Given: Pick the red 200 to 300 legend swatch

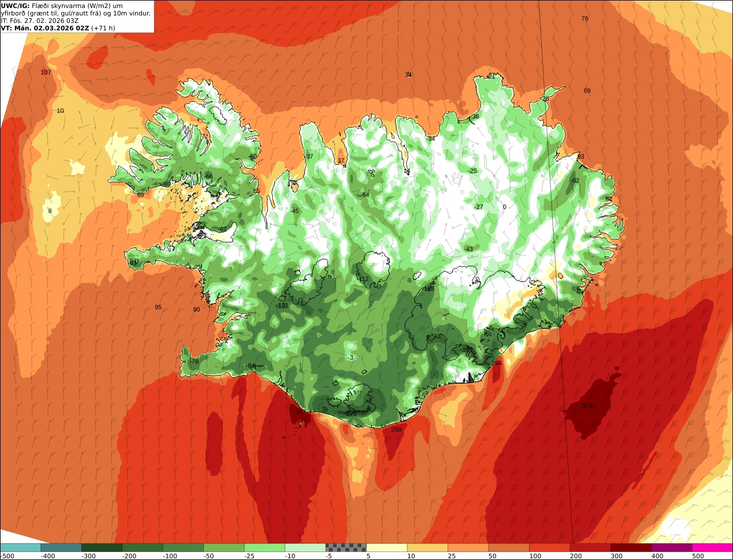Looking at the screenshot, I should 590,547.
